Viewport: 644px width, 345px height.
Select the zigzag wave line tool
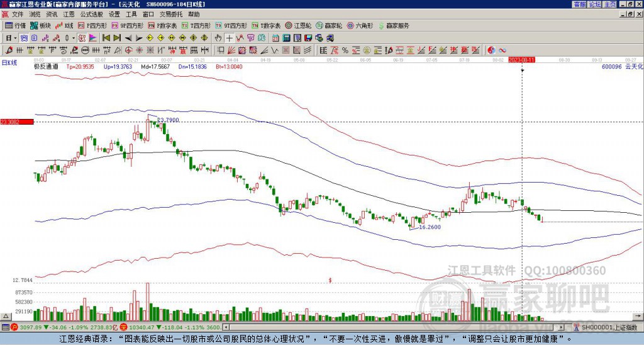275,50
